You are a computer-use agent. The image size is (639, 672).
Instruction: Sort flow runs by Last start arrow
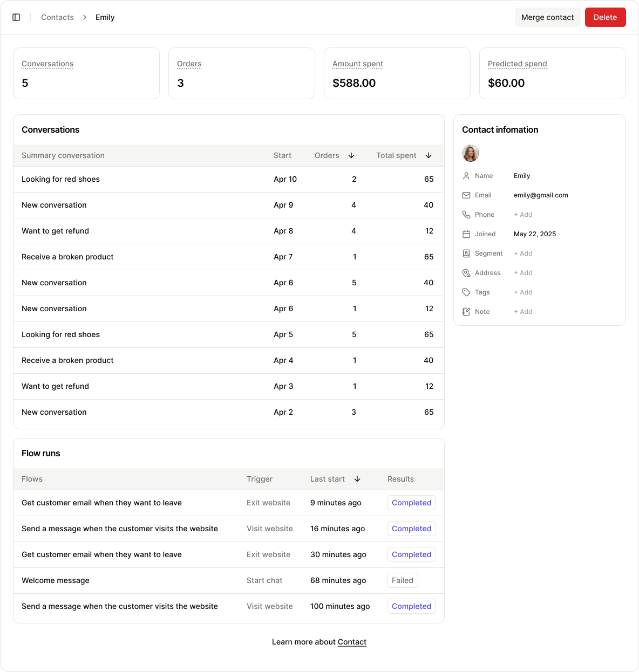(x=357, y=479)
